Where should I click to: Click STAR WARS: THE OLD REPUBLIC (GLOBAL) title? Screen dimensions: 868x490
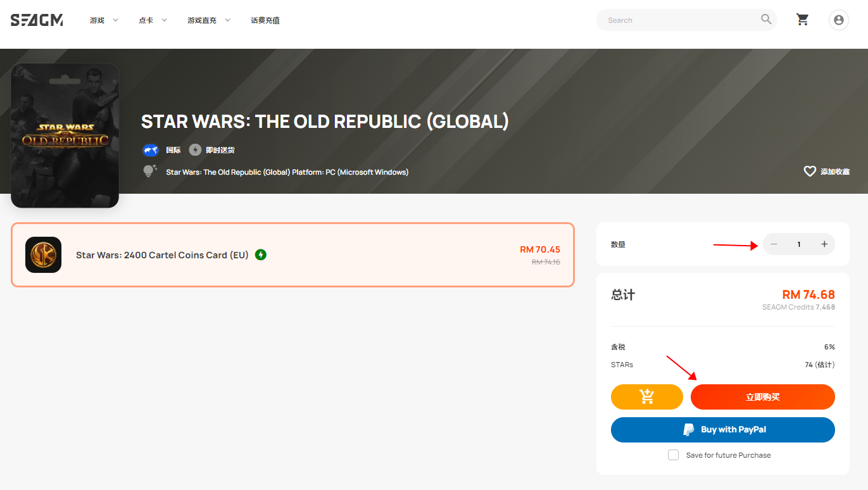point(325,121)
